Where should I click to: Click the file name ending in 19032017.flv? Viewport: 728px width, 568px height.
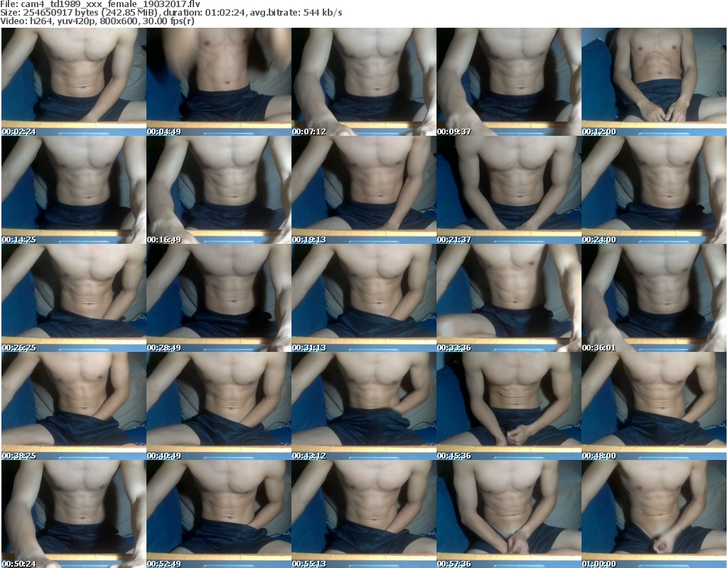110,4
